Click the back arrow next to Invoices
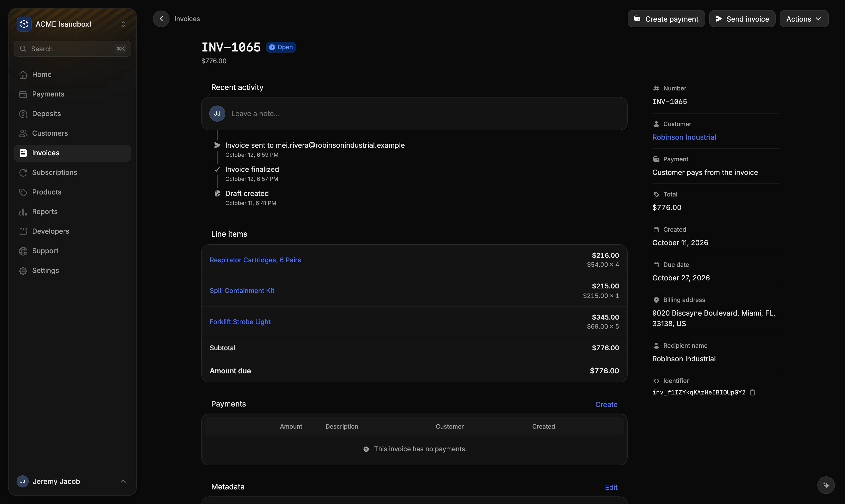Image resolution: width=845 pixels, height=504 pixels. (161, 19)
